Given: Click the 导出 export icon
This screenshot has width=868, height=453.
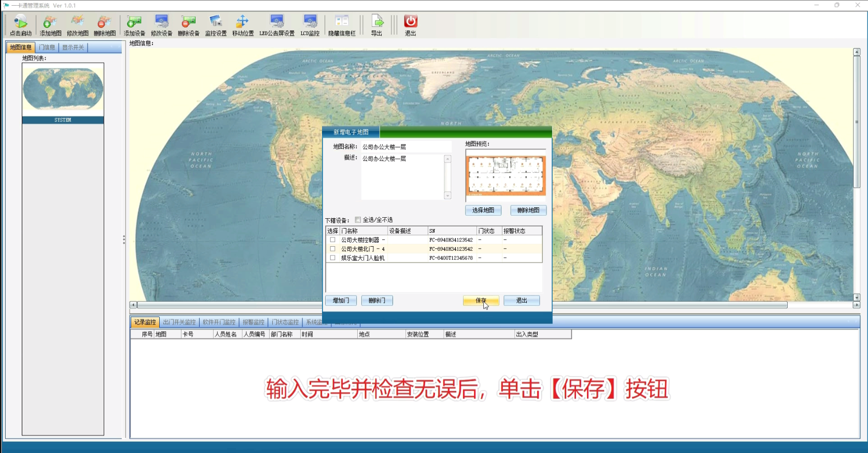Looking at the screenshot, I should (377, 25).
